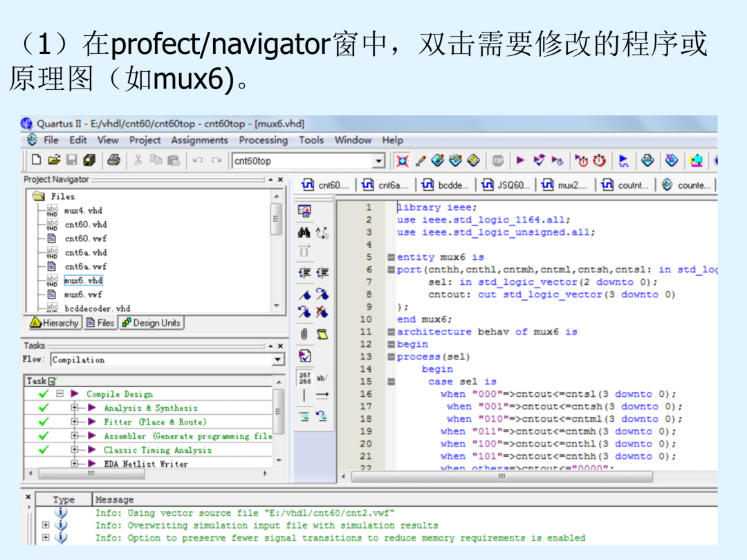The width and height of the screenshot is (747, 560).
Task: Select cnt60.vwf in file list
Action: coord(86,238)
